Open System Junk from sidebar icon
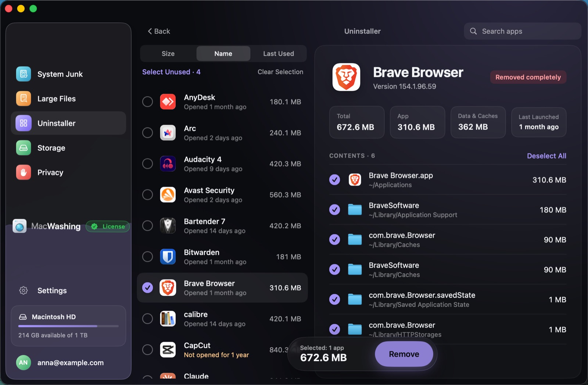 click(24, 74)
